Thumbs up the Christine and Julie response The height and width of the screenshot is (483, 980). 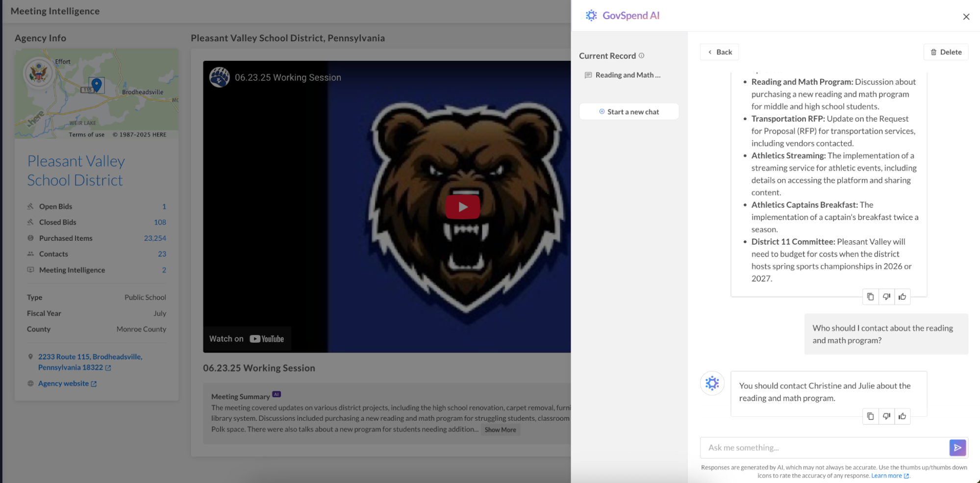pos(902,416)
